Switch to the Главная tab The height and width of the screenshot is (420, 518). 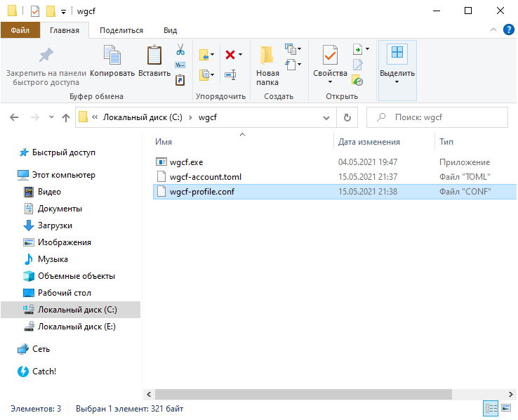[65, 30]
